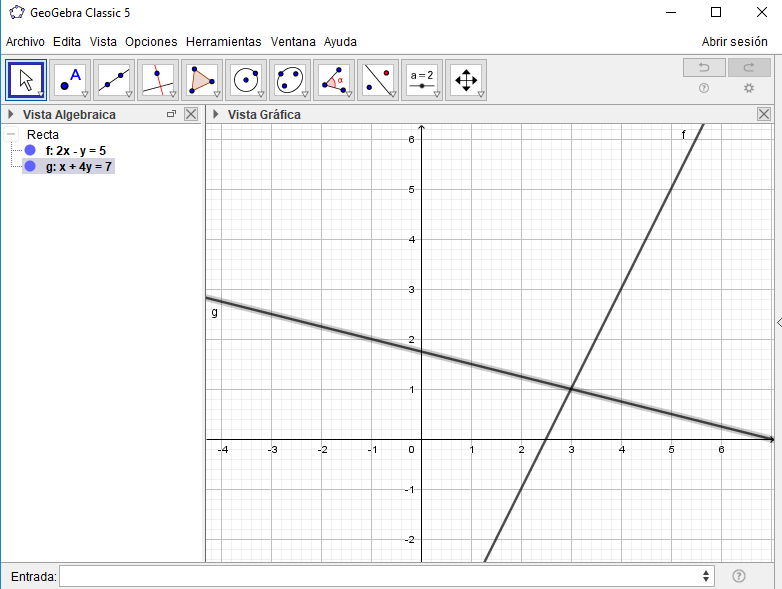Select the Angle tool
Screen dimensions: 782x589
334,80
